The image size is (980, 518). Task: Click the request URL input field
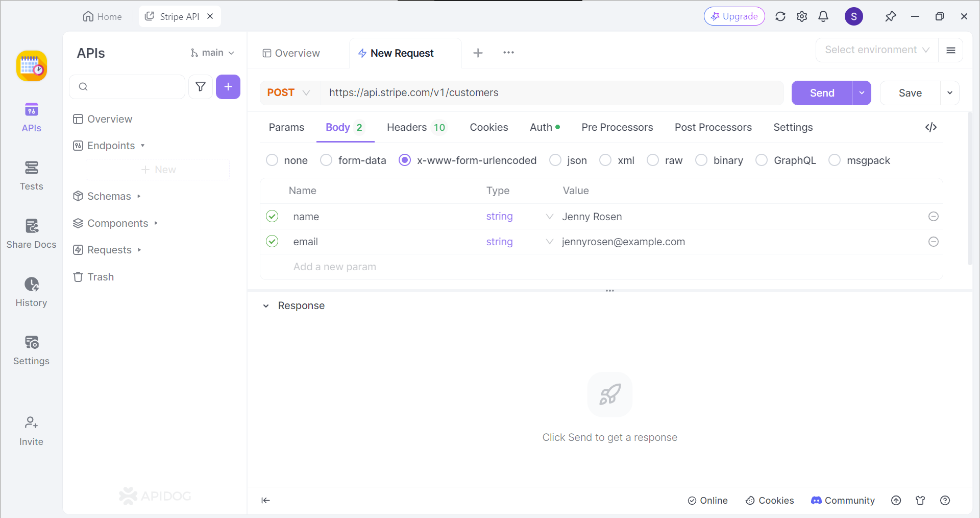(552, 92)
